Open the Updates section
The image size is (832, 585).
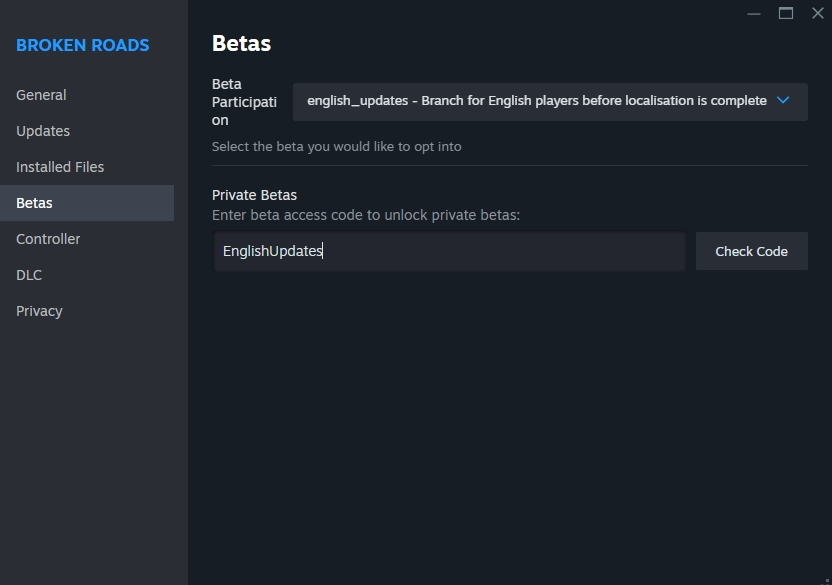[87, 131]
